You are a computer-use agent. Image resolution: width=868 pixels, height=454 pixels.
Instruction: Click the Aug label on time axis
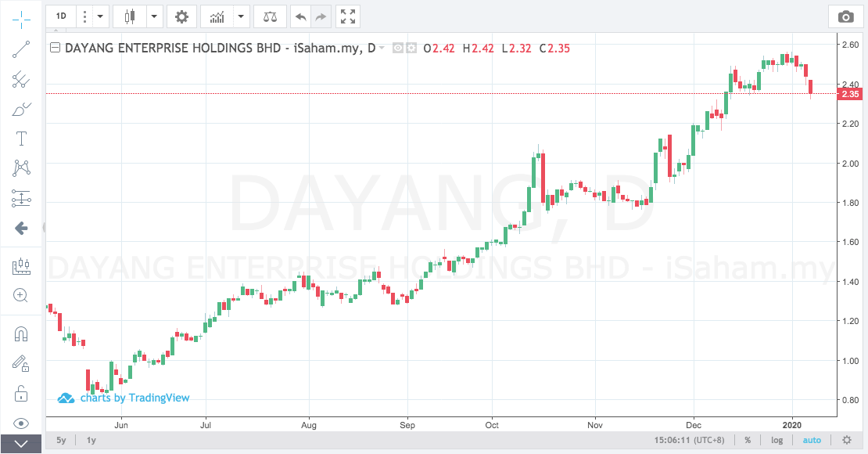coord(308,425)
